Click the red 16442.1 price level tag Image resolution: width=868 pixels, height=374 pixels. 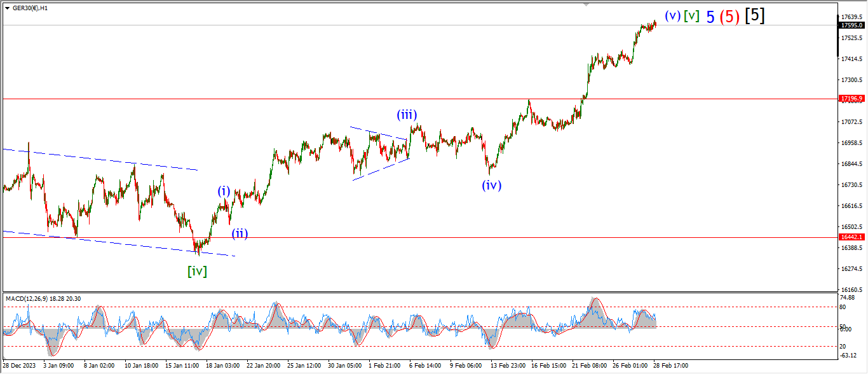coord(851,237)
